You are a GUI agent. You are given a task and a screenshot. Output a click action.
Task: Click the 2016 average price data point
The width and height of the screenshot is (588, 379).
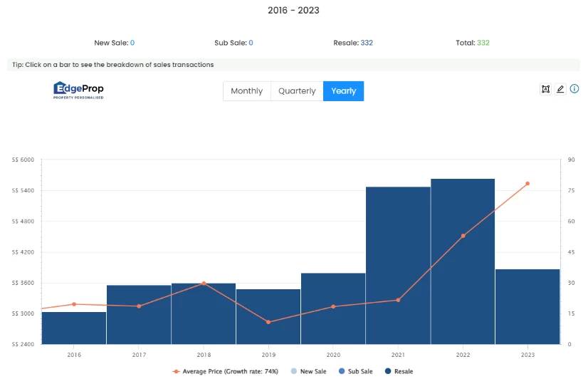tap(74, 304)
